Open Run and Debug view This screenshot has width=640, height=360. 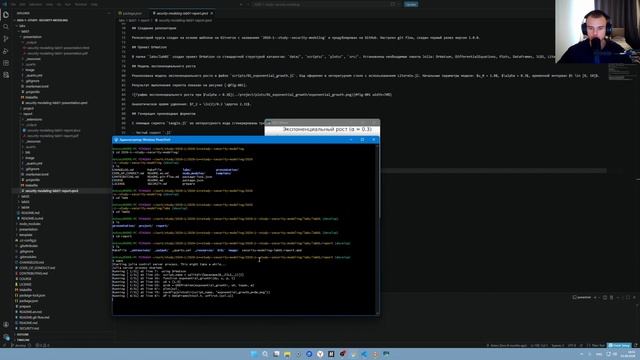pyautogui.click(x=6, y=51)
